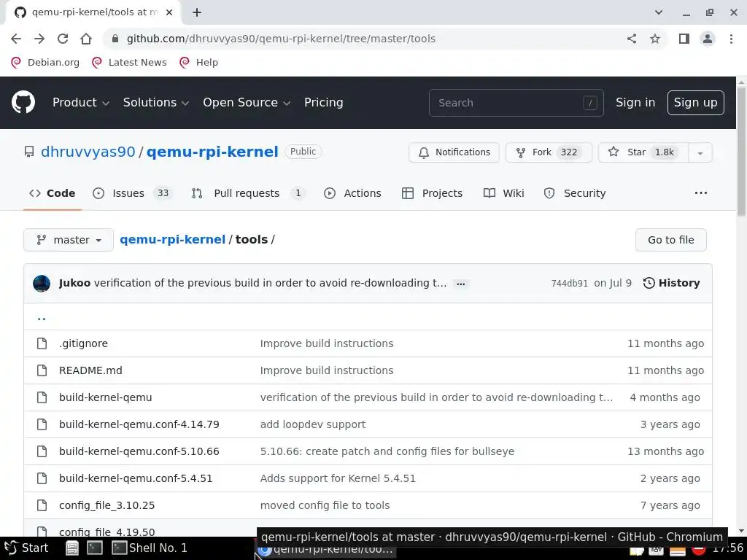Open commit 744db91 link
Viewport: 747px width, 560px height.
coord(569,284)
